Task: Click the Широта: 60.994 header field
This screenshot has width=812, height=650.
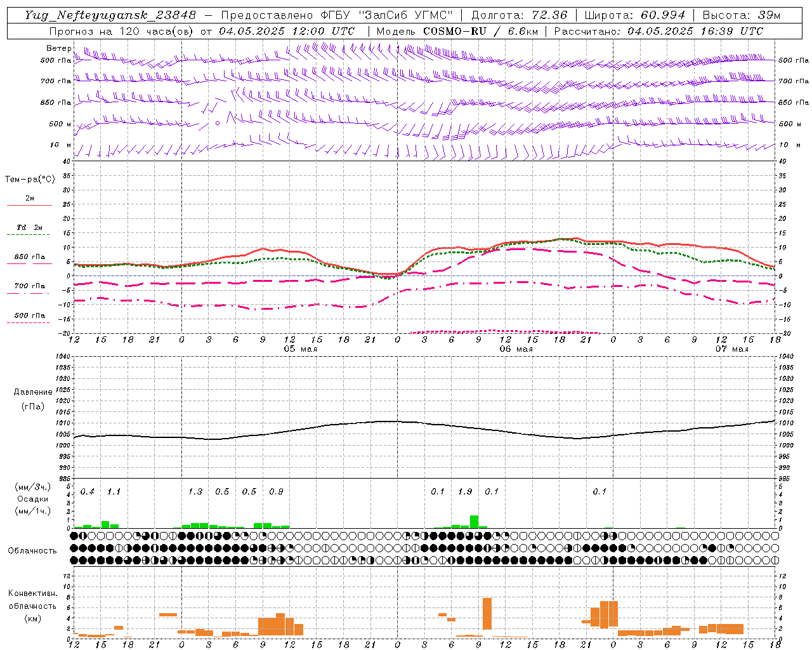Action: pos(635,15)
